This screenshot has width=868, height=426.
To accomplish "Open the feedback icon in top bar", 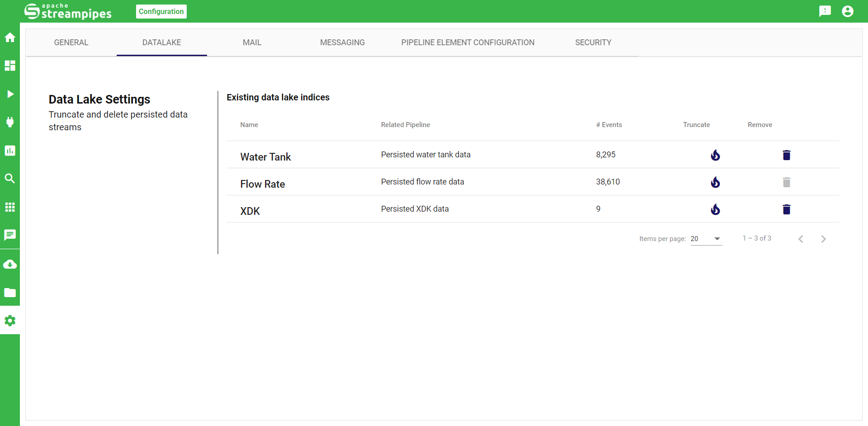I will point(825,11).
